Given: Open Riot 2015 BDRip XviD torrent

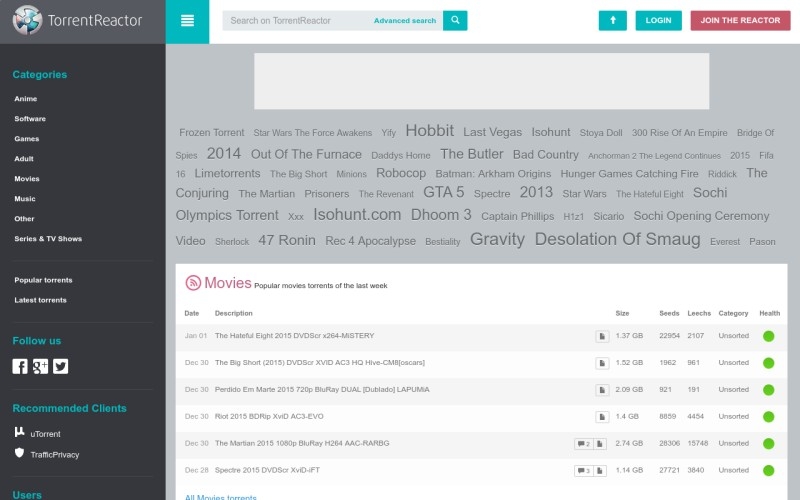Looking at the screenshot, I should click(269, 416).
